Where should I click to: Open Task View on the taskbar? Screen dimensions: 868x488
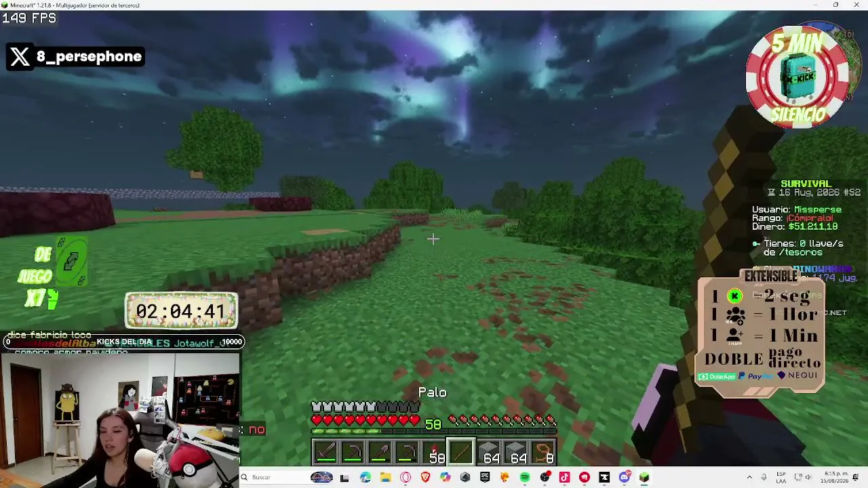coord(344,477)
